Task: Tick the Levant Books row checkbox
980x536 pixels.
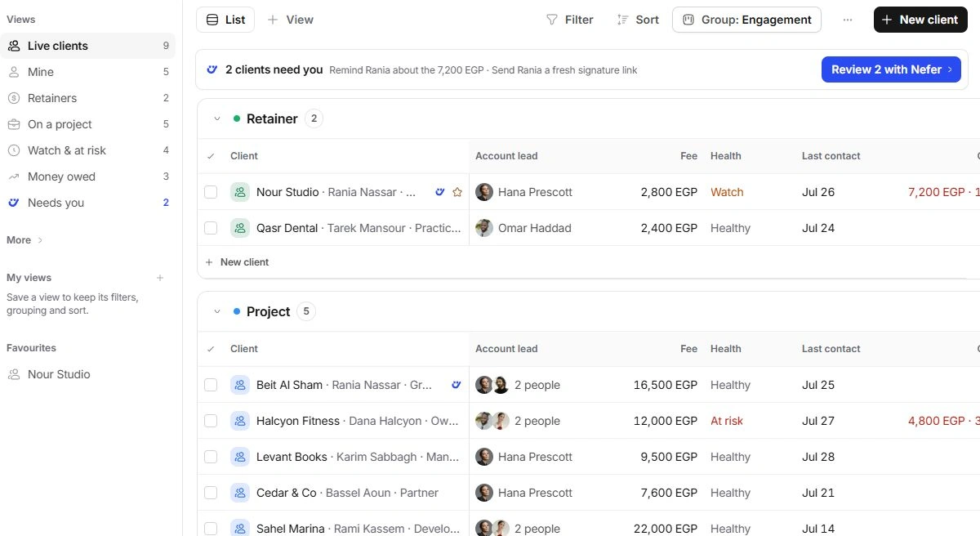Action: pyautogui.click(x=211, y=457)
